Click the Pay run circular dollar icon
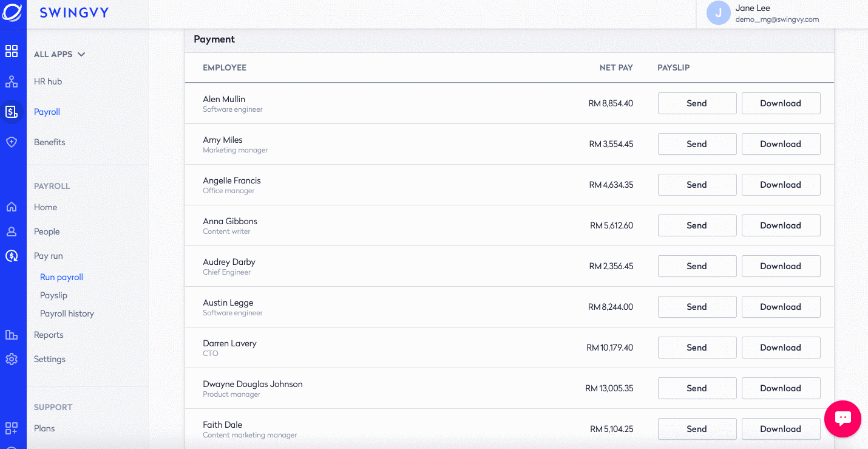Screen dimensions: 868x449 tap(12, 256)
